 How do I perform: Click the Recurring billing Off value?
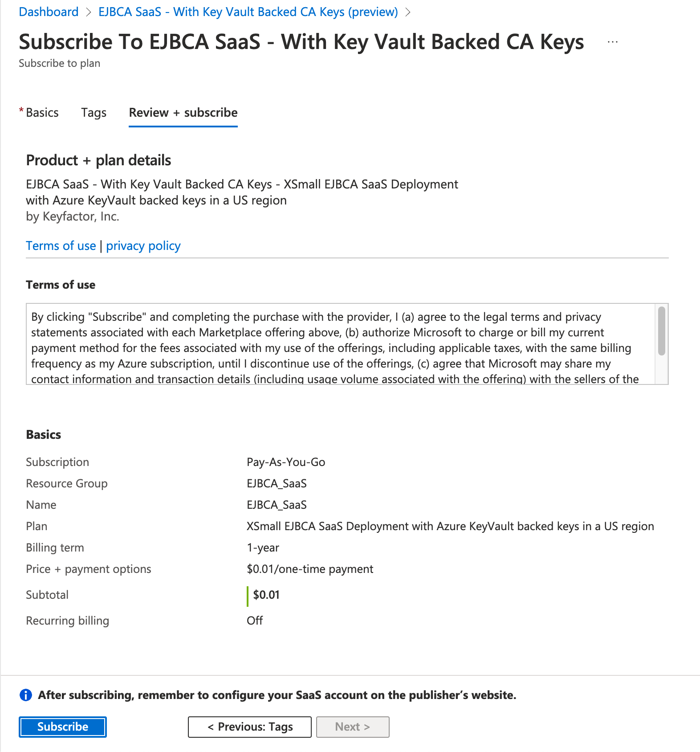coord(255,621)
